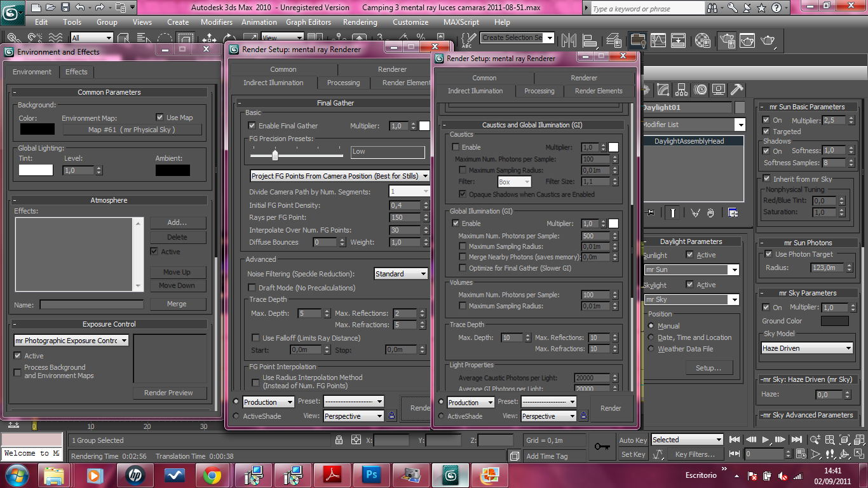Toggle Enable under Global Illumination (GI)
Image resolution: width=868 pixels, height=488 pixels.
pos(456,224)
